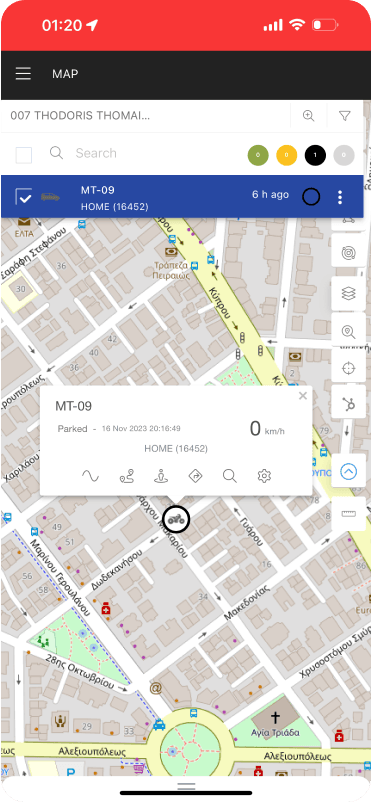
Task: Filter by black status counter showing 1
Action: pos(315,155)
